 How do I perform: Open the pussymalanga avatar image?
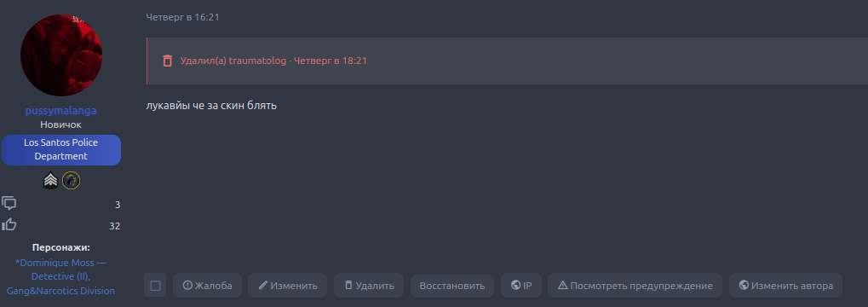point(61,55)
